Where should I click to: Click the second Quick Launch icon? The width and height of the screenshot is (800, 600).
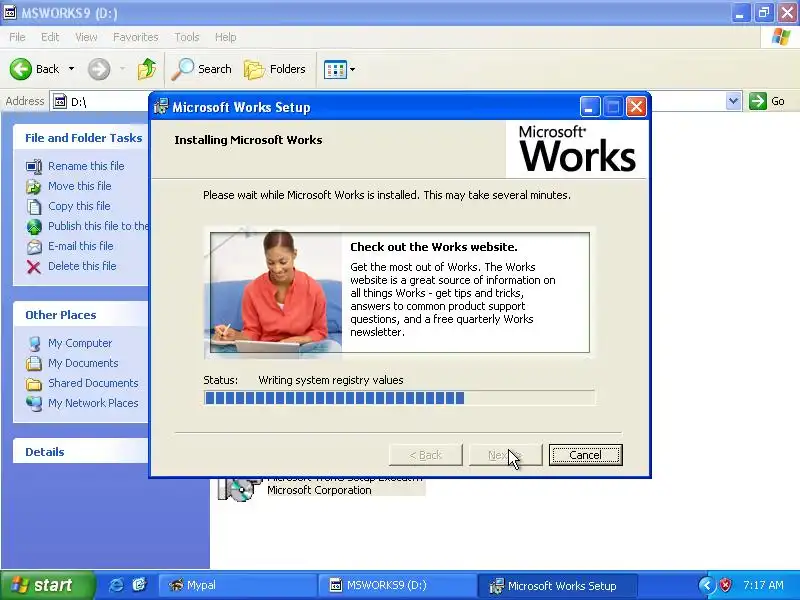tap(139, 585)
